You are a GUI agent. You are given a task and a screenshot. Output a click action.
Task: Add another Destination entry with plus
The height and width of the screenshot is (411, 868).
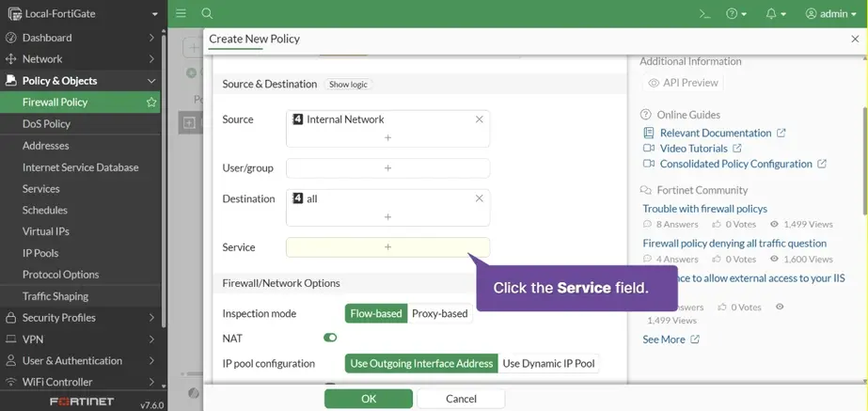(x=387, y=216)
